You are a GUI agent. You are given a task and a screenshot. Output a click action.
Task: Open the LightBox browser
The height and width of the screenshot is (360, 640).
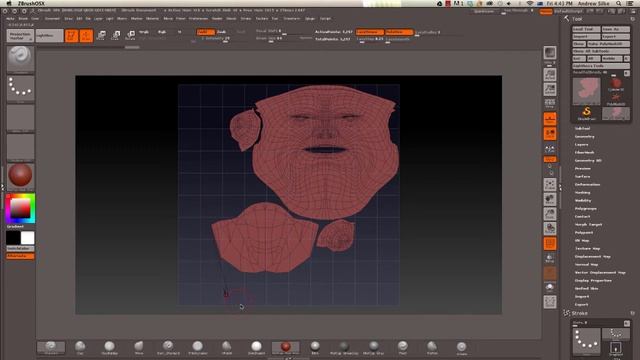click(49, 36)
